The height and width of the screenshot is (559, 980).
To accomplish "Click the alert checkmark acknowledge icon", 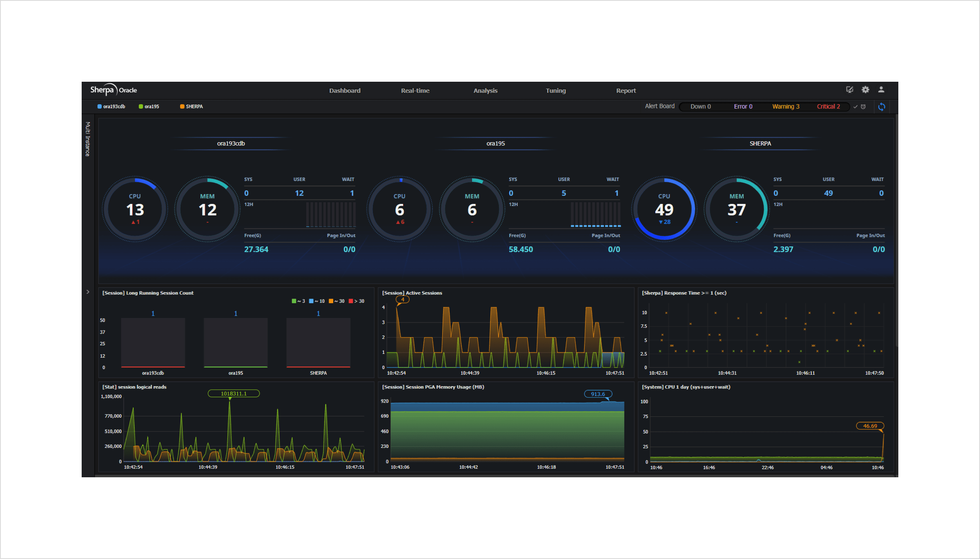I will pyautogui.click(x=855, y=107).
